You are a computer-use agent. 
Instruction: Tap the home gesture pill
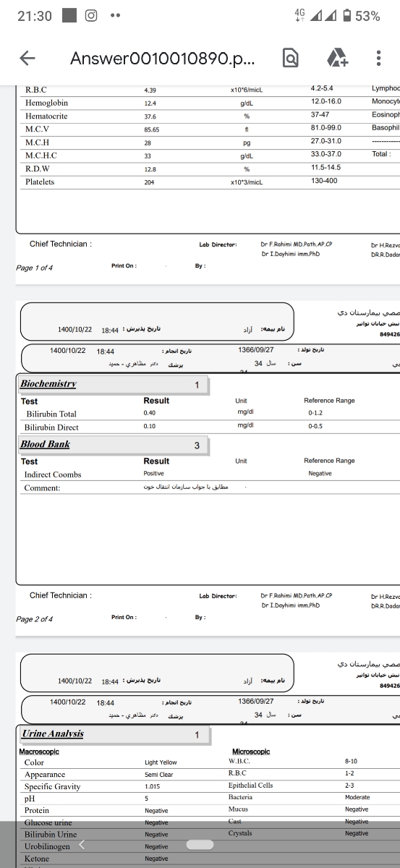(x=200, y=844)
